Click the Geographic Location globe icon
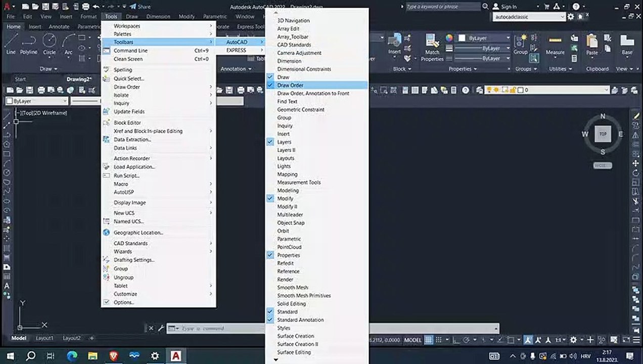This screenshot has width=643, height=364. [106, 233]
